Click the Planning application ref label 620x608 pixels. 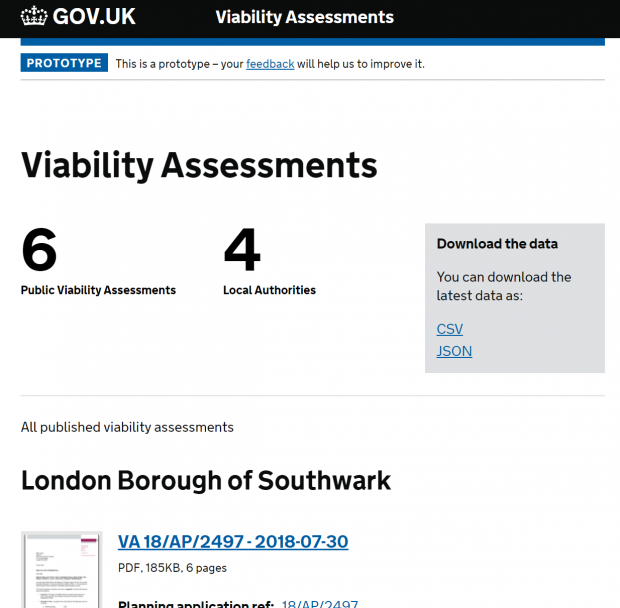[196, 604]
